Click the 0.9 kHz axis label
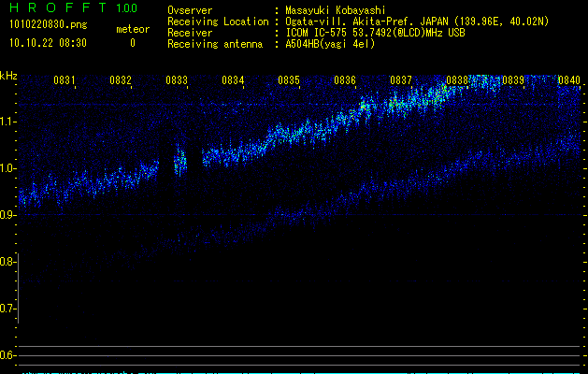This screenshot has width=588, height=374. coord(7,215)
